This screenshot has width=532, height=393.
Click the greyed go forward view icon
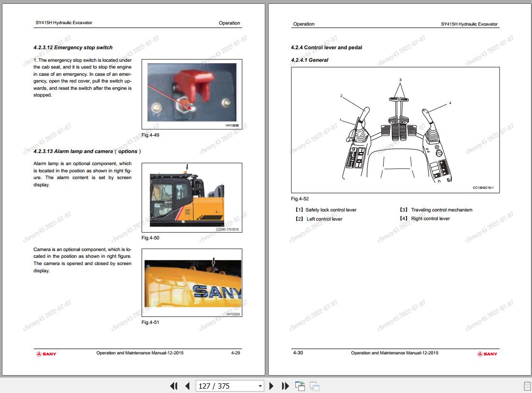[x=315, y=386]
